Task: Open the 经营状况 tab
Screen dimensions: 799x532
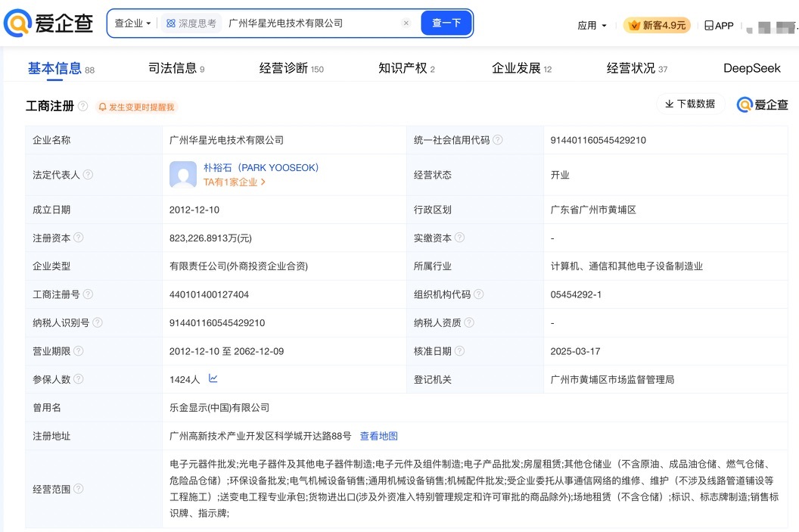Action: pyautogui.click(x=636, y=68)
